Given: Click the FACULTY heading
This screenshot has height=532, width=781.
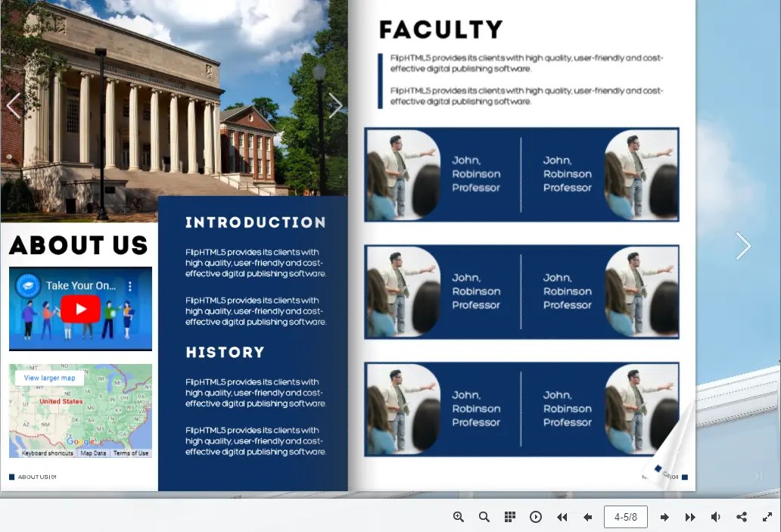Looking at the screenshot, I should (440, 30).
